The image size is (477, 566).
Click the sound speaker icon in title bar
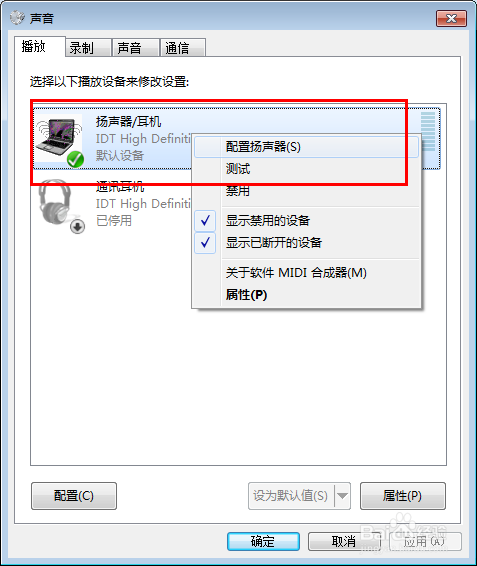pos(17,18)
